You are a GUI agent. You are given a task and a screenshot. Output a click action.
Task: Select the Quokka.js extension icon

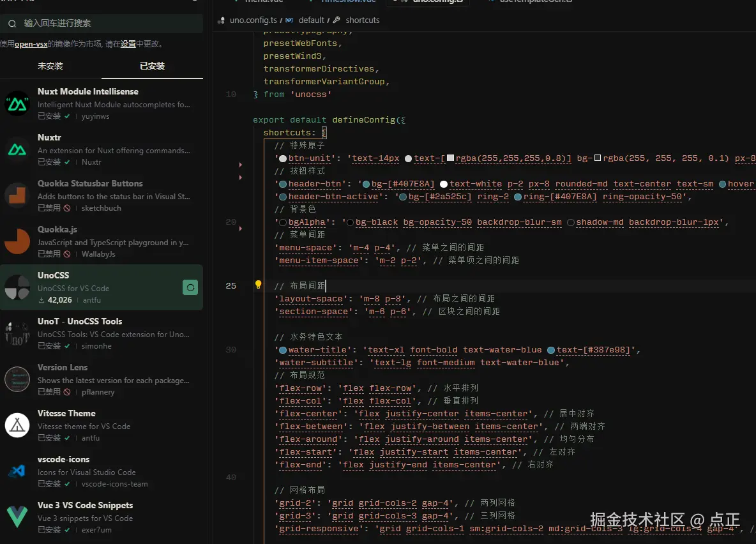pos(17,241)
